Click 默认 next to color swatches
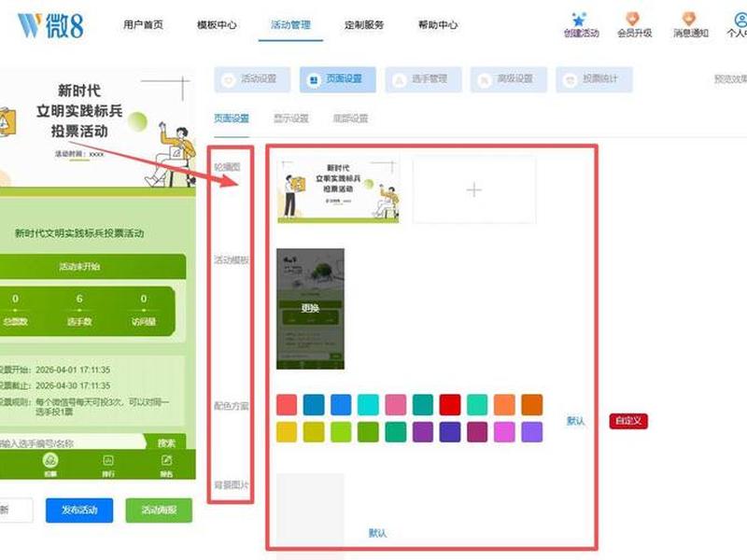 [x=575, y=421]
